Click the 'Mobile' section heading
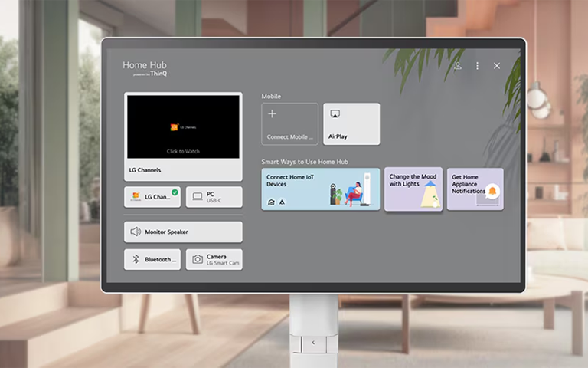Viewport: 588px width, 368px height. coord(271,96)
